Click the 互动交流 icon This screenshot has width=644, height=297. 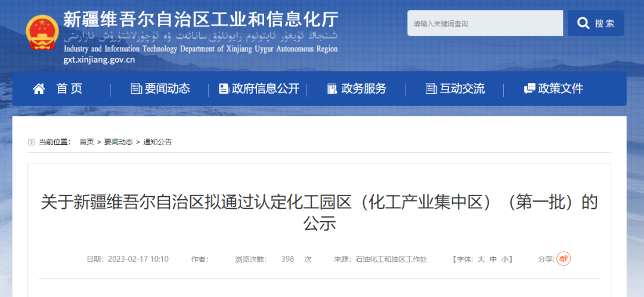[431, 89]
